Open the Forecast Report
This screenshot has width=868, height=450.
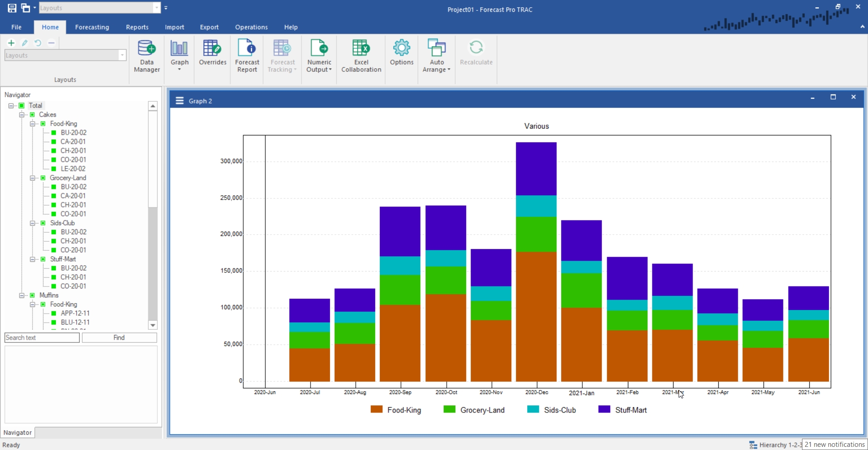(247, 56)
